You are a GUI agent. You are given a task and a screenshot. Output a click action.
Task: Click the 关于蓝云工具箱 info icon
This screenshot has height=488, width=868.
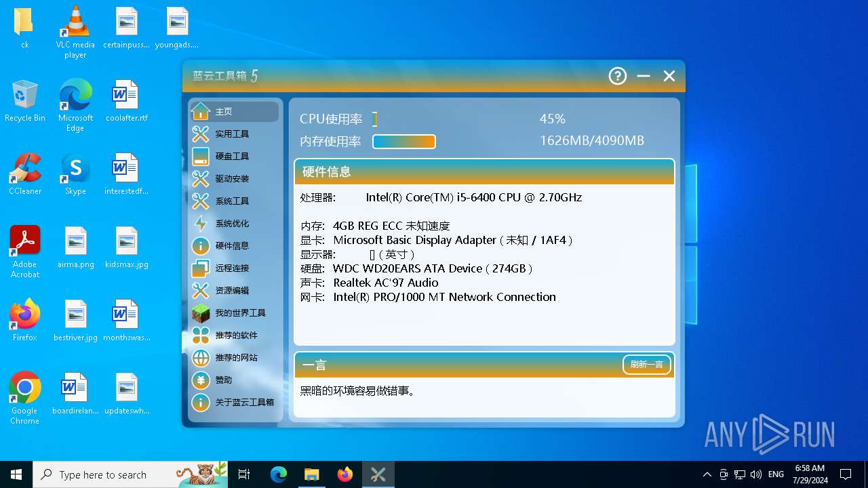201,403
